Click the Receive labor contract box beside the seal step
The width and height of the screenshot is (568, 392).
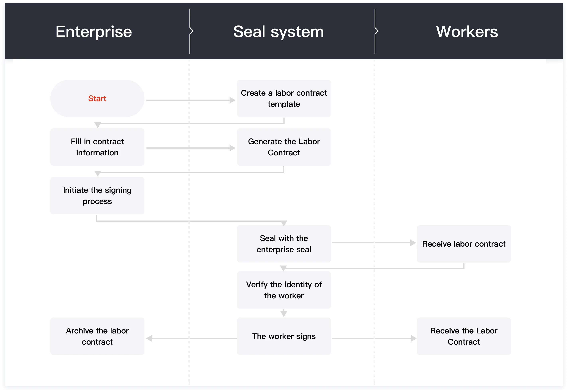[x=463, y=244]
